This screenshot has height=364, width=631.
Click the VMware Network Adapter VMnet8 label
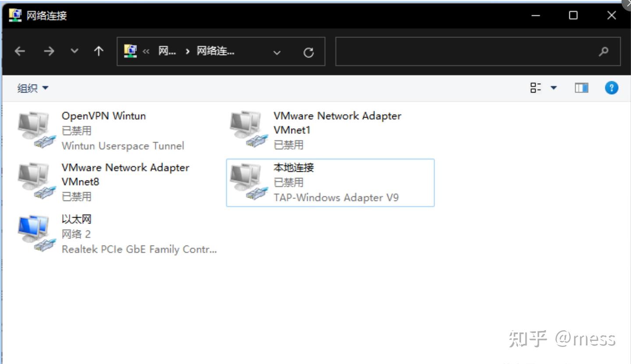(125, 174)
